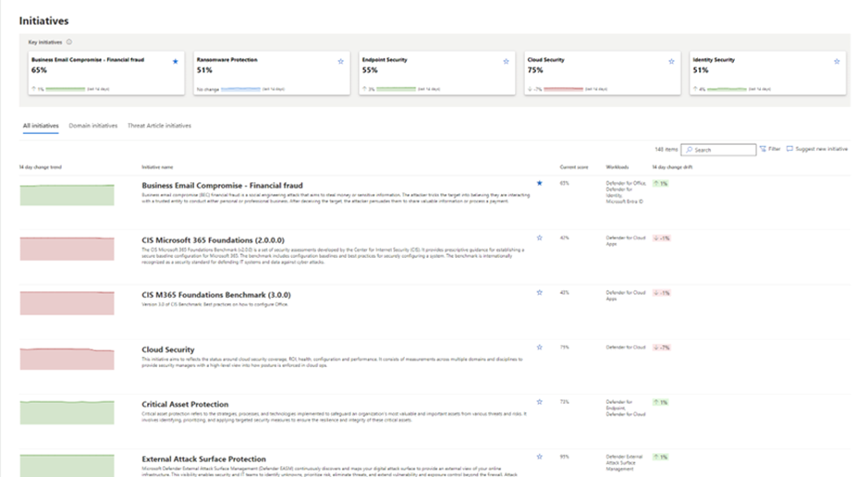The width and height of the screenshot is (868, 477).
Task: Unfavorite the Business Email Compromise key card star
Action: click(x=176, y=61)
